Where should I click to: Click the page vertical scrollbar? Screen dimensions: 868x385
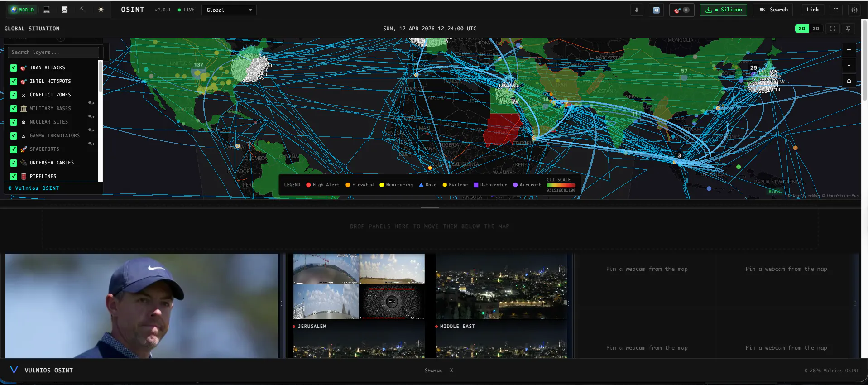click(865, 60)
